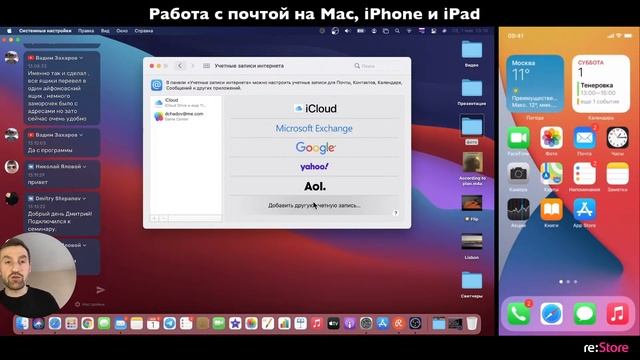The image size is (640, 360).
Task: Select iCloud account in accounts sidebar
Action: coord(186,102)
